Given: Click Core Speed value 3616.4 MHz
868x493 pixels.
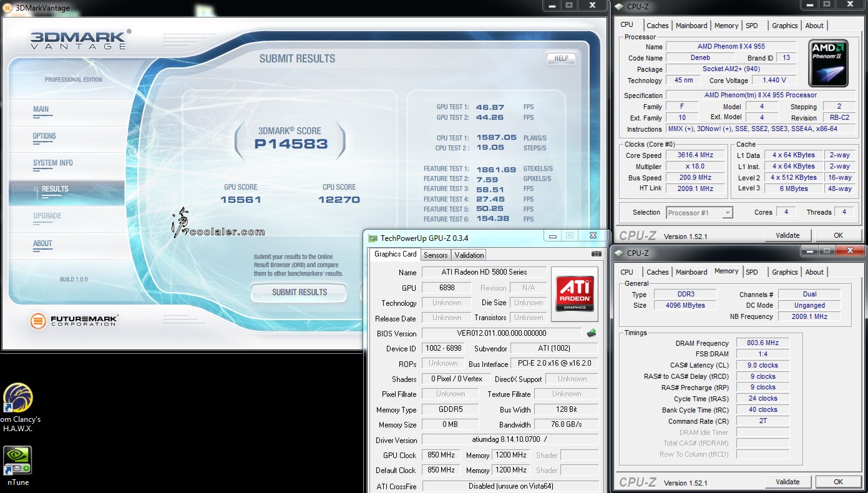Looking at the screenshot, I should (695, 155).
